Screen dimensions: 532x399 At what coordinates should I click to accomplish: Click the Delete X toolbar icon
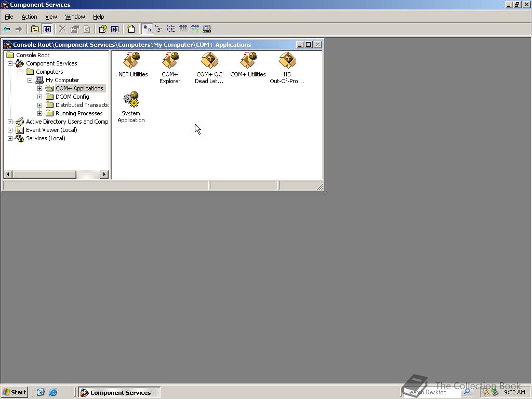(x=62, y=29)
